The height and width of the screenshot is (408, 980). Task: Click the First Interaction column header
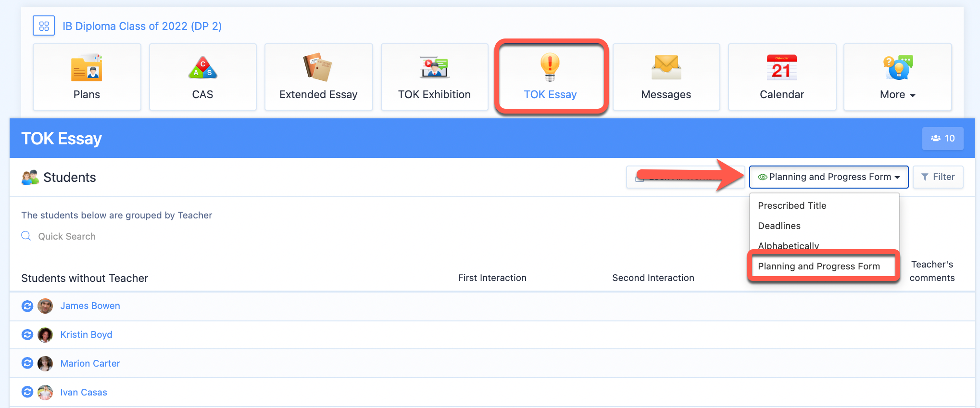pos(492,278)
